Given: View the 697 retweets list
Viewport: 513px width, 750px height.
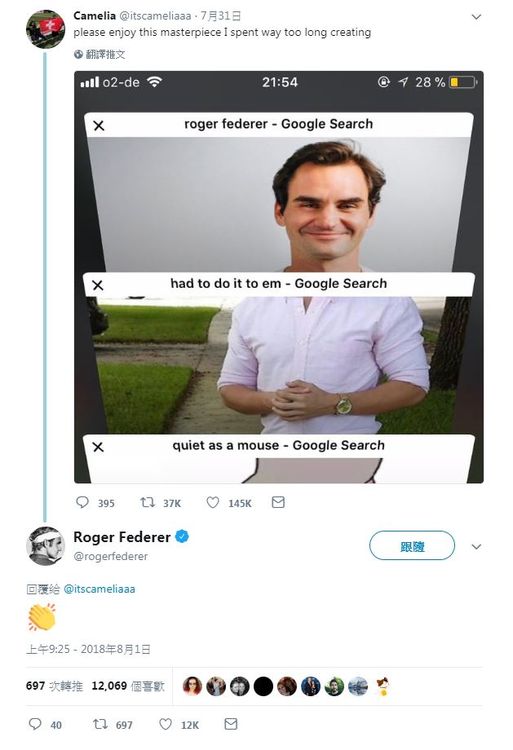Looking at the screenshot, I should click(x=54, y=686).
